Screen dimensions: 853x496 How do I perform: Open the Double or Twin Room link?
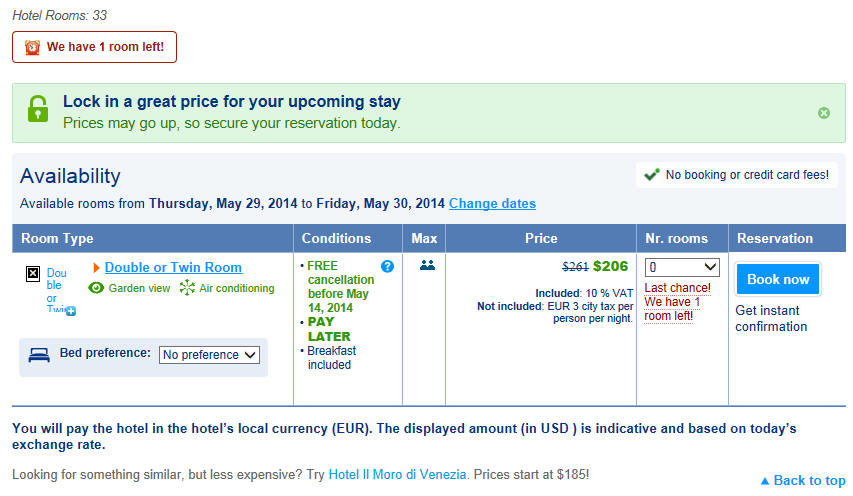pyautogui.click(x=173, y=267)
